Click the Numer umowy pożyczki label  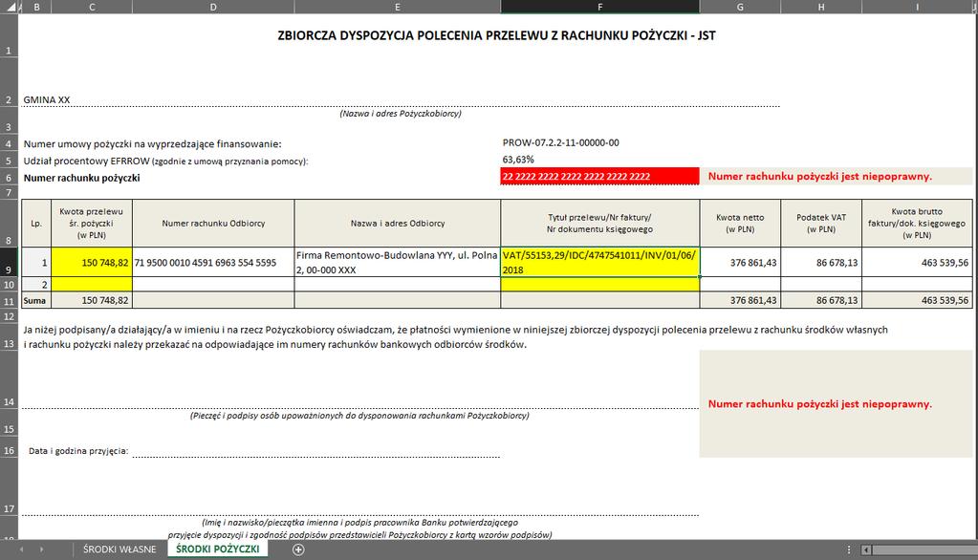pos(153,144)
